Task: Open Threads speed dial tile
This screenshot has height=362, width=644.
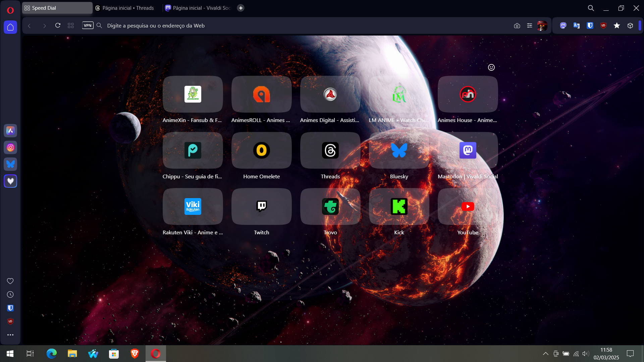Action: (x=330, y=150)
